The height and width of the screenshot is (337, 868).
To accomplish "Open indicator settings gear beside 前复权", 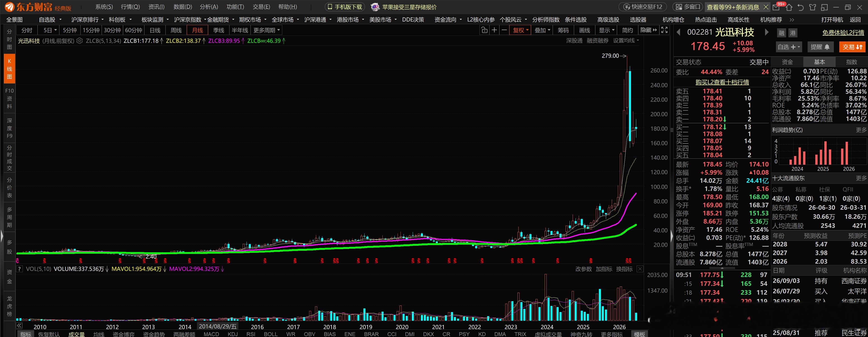I will pyautogui.click(x=79, y=41).
